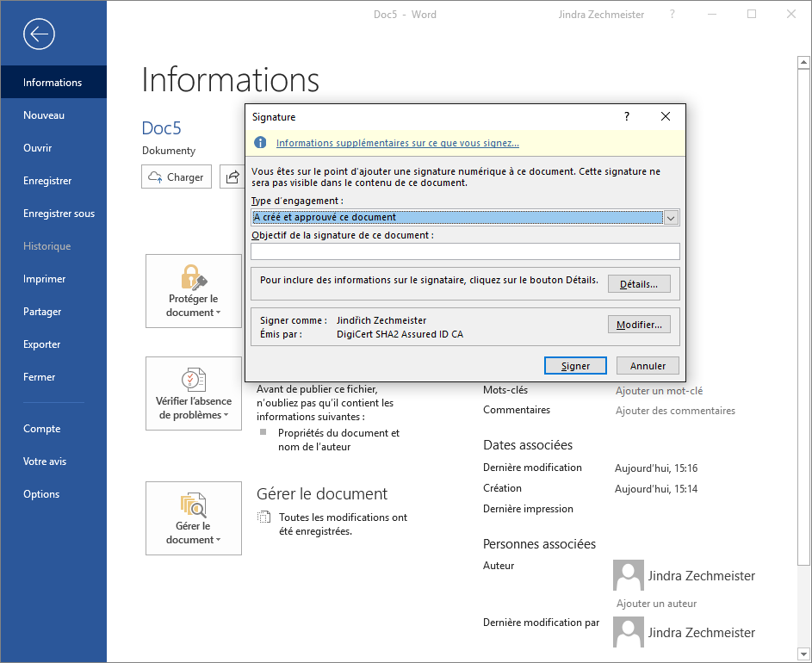Screen dimensions: 812x663
Task: Click the Personnes associées heading
Action: pyautogui.click(x=539, y=544)
